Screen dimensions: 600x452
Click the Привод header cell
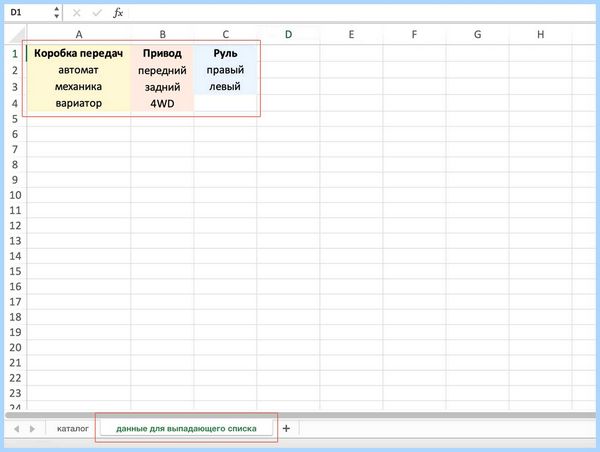tap(162, 54)
